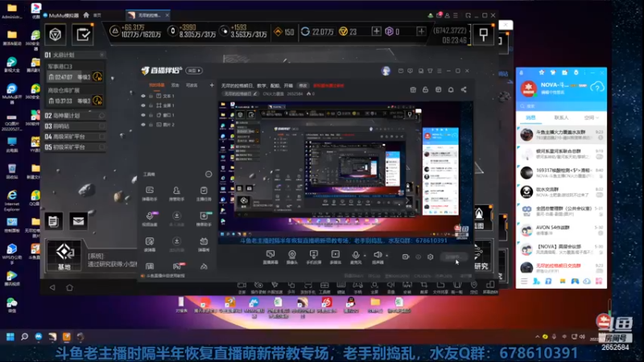Viewport: 644px width, 362px height.
Task: Select the MuMu game tab
Action: (x=148, y=15)
